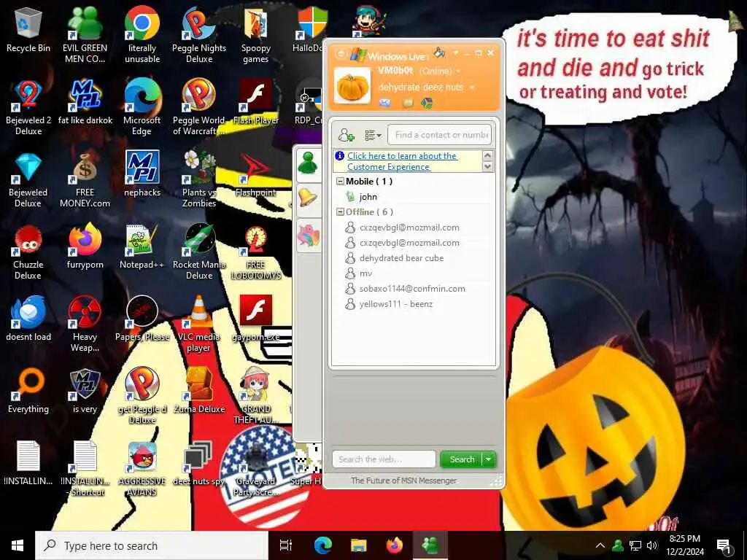Open Task View from the taskbar

click(286, 545)
